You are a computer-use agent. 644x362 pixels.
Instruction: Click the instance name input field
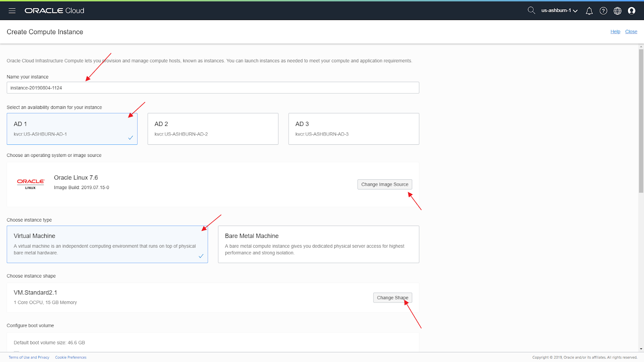pos(213,87)
